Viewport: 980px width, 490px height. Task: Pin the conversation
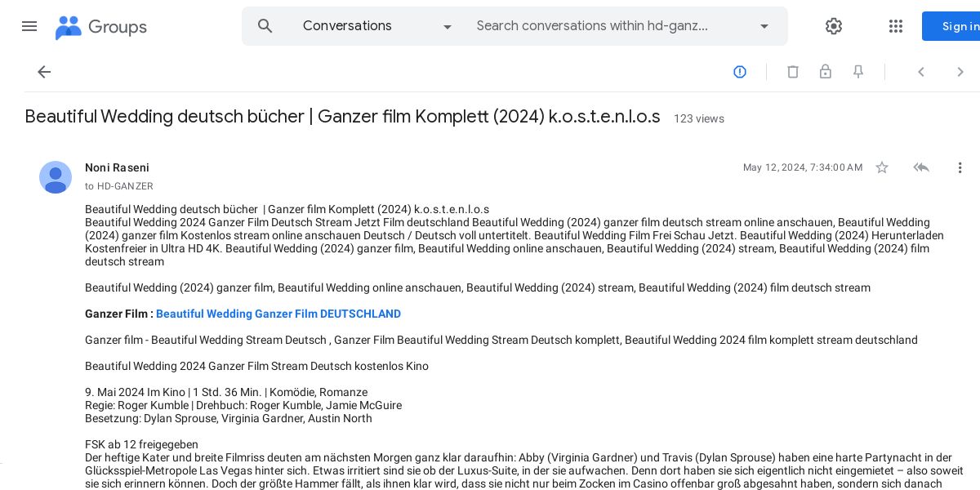[x=858, y=72]
